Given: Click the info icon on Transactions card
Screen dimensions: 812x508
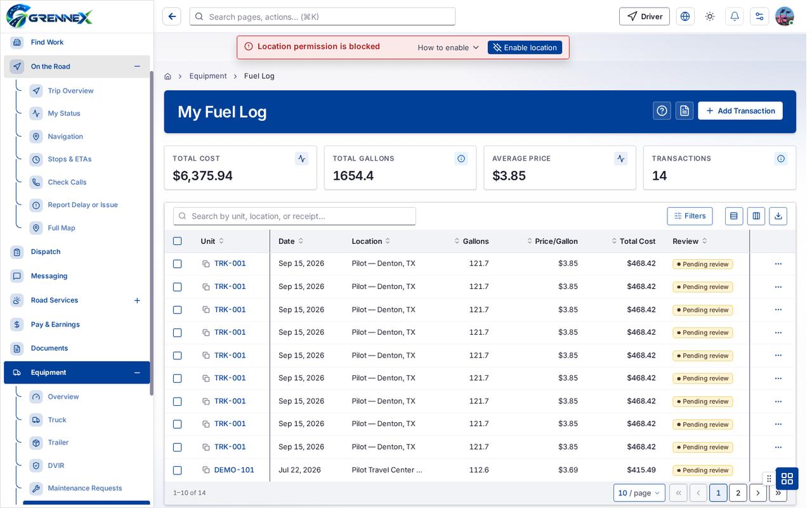Looking at the screenshot, I should coord(781,159).
